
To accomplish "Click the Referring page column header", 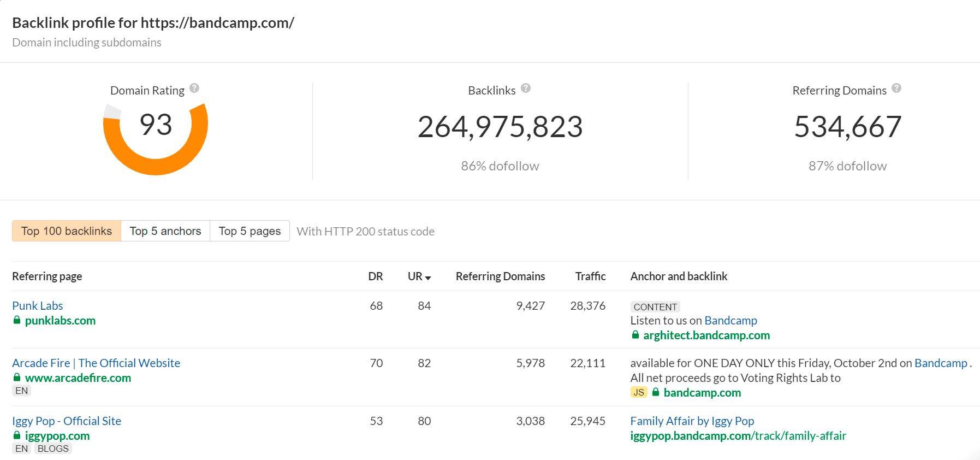I will click(47, 276).
